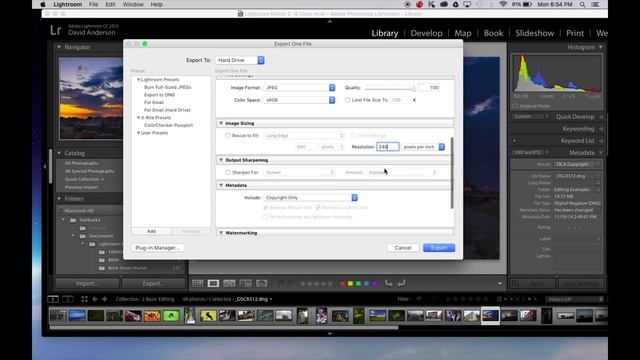Switch to Compare view in Library toolbar
Image resolution: width=640 pixels, height=360 pixels.
pyautogui.click(x=229, y=283)
